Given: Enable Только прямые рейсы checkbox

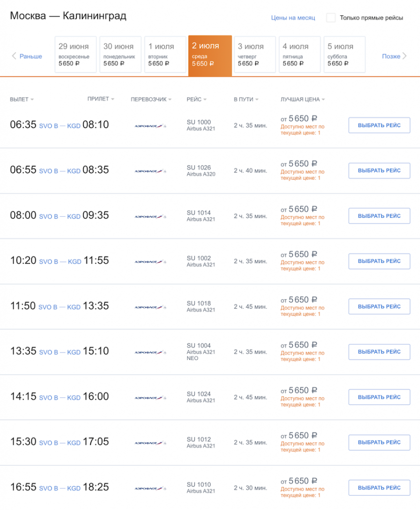Looking at the screenshot, I should coord(331,18).
